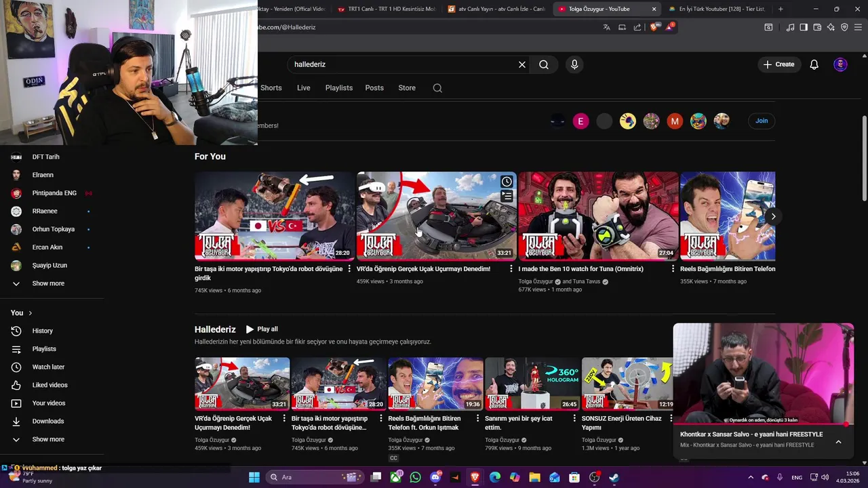Open the Ben 10 watch video thumbnail
868x488 pixels.
point(599,216)
